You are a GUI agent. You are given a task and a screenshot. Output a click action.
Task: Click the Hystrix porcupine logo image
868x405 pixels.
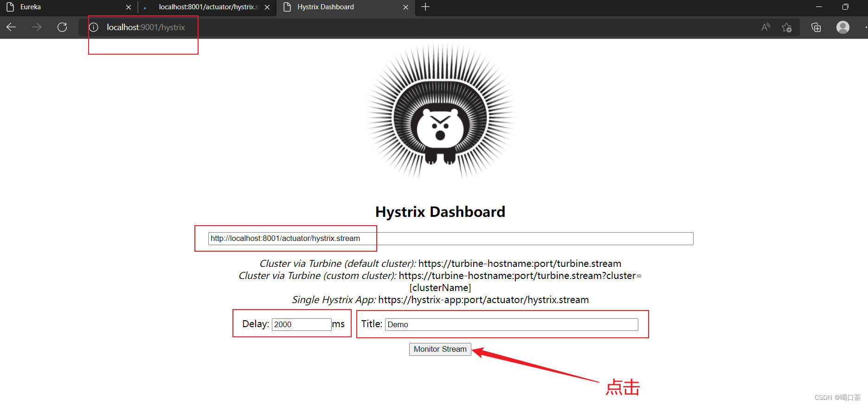(440, 111)
